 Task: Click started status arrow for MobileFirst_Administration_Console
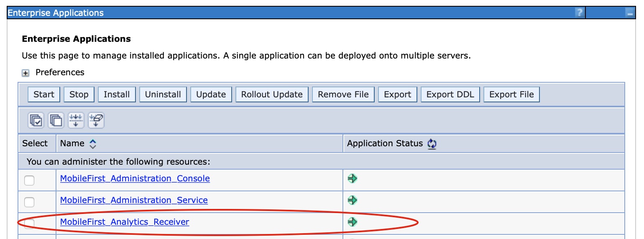[353, 178]
